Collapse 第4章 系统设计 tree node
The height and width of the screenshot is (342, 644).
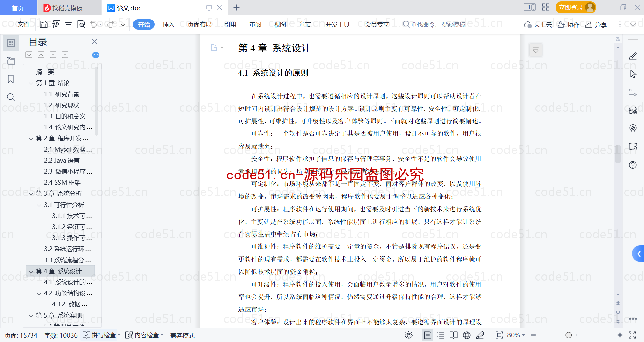(x=31, y=271)
